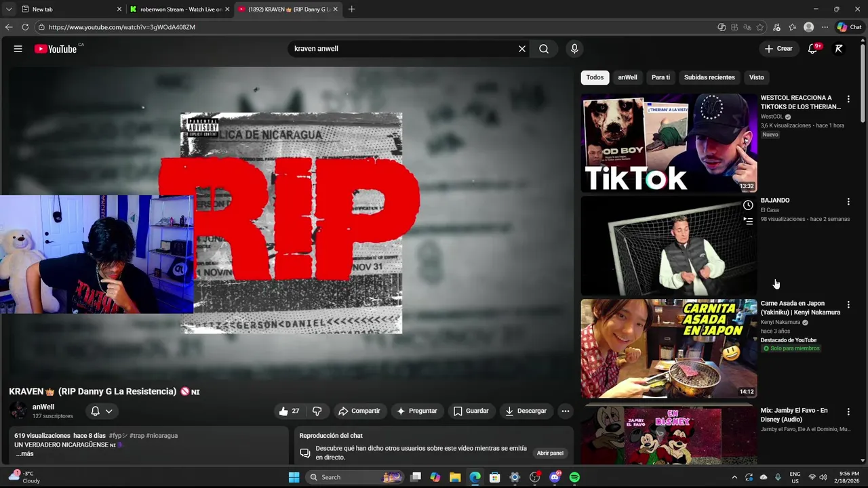The width and height of the screenshot is (868, 488).
Task: Open options for Carne Asada video
Action: pyautogui.click(x=848, y=305)
